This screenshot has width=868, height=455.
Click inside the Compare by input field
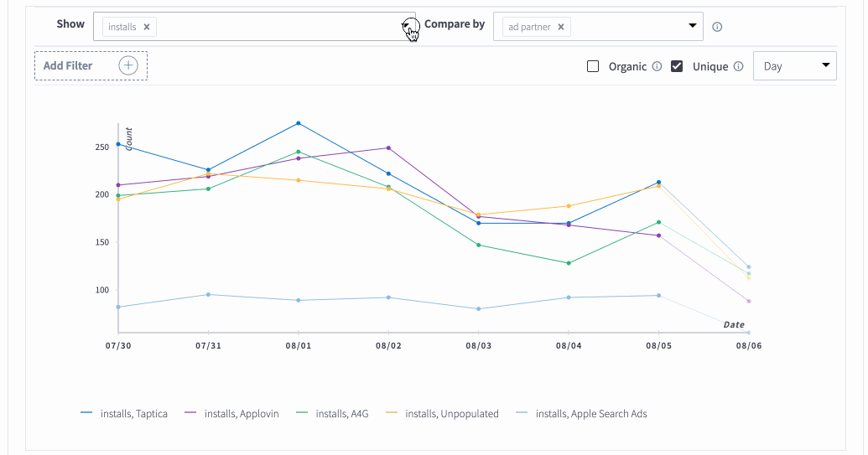point(599,27)
